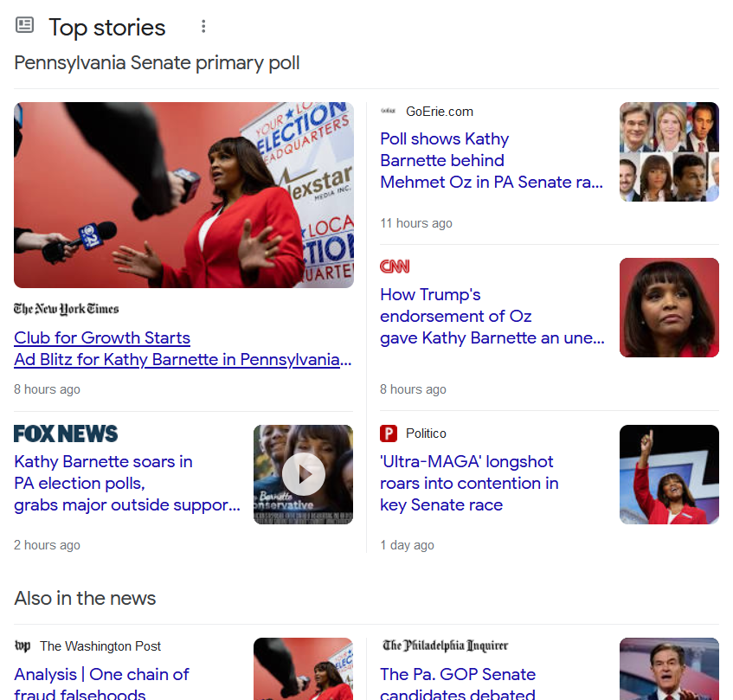Open the Club for Growth Ad Blitz article
The width and height of the screenshot is (733, 700).
183,349
